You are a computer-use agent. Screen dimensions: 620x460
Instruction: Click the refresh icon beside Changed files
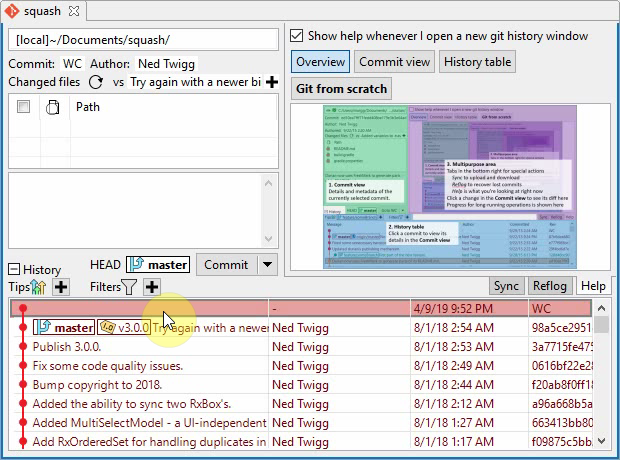[x=95, y=82]
